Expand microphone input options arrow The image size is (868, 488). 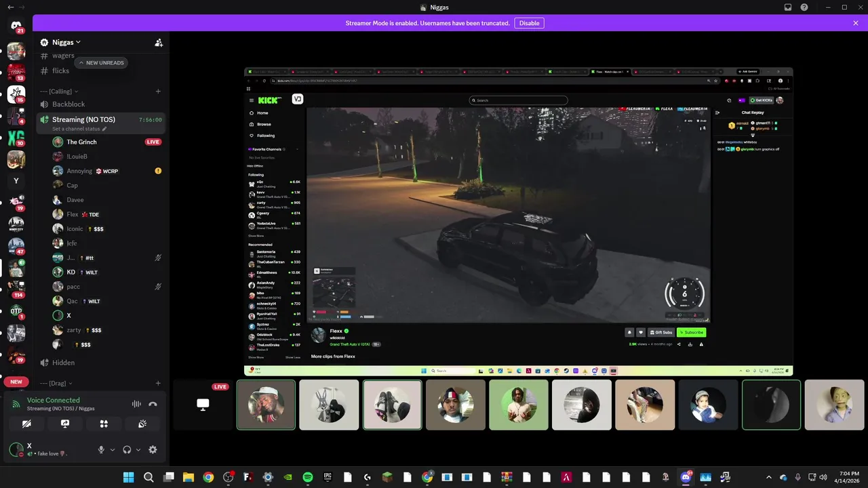point(111,449)
